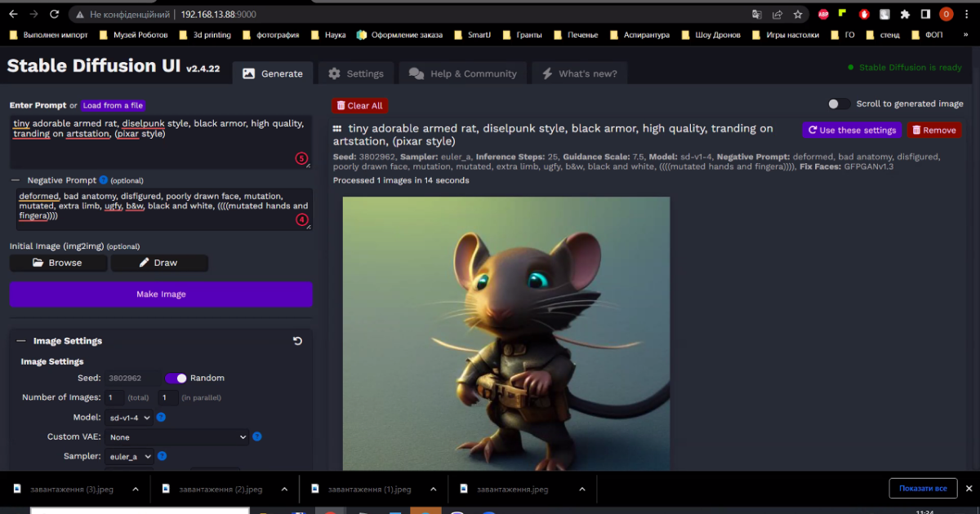Screen dimensions: 980x514
Task: Click the Sampler help info icon
Action: [x=163, y=457]
